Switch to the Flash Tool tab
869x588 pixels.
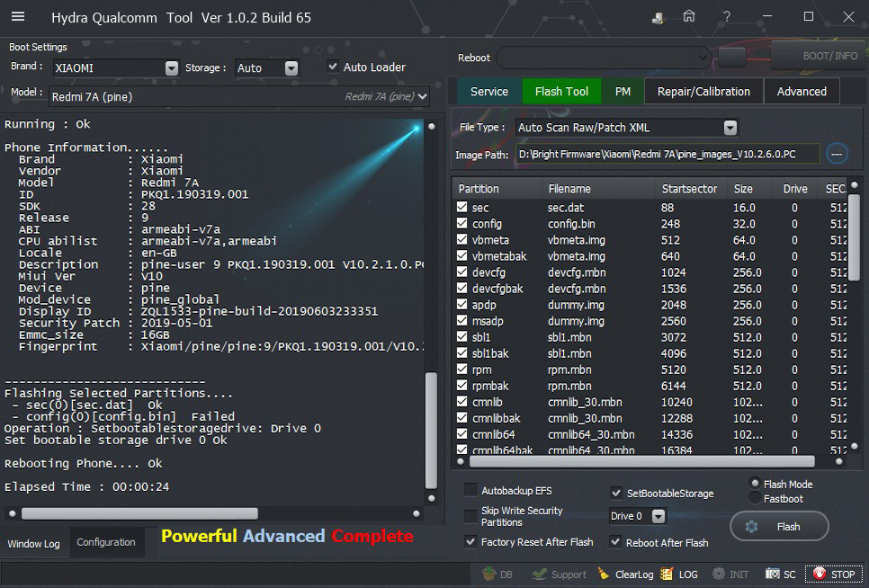pos(561,92)
